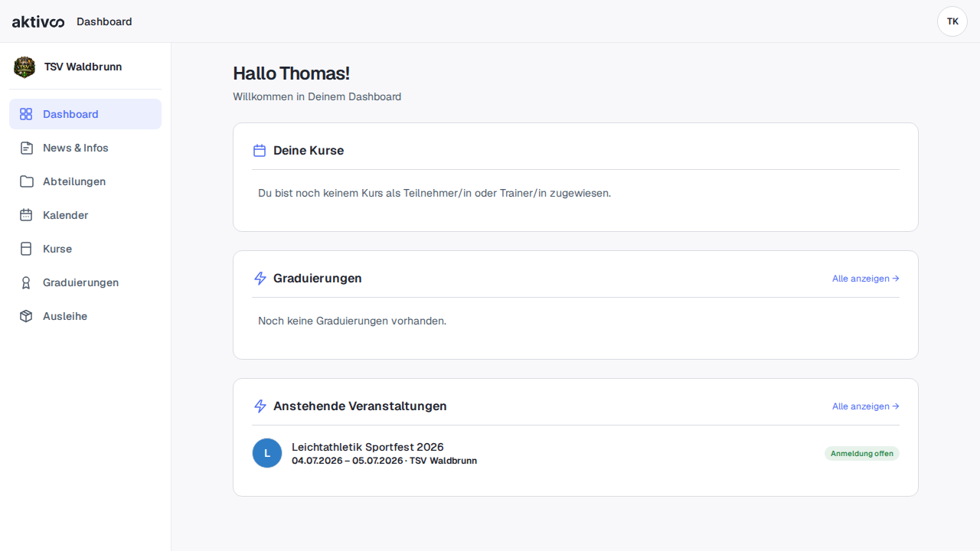Click the Deine Kurse heading
Screen dimensions: 980x551
pyautogui.click(x=309, y=151)
